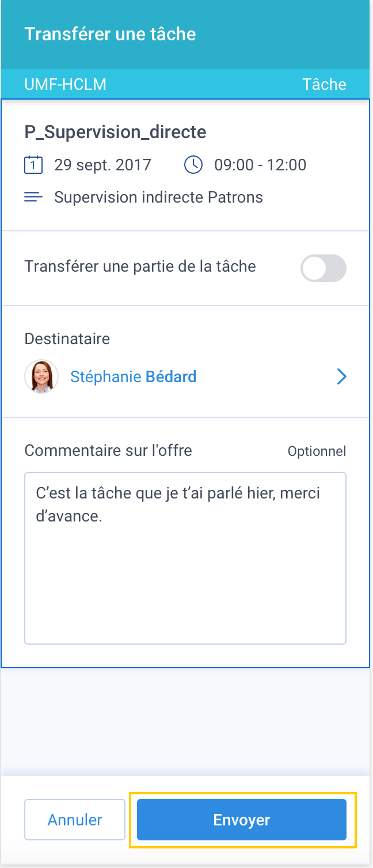Image resolution: width=373 pixels, height=868 pixels.
Task: Click the lines icon beside Supervision indirecte Patrons
Action: point(33,197)
